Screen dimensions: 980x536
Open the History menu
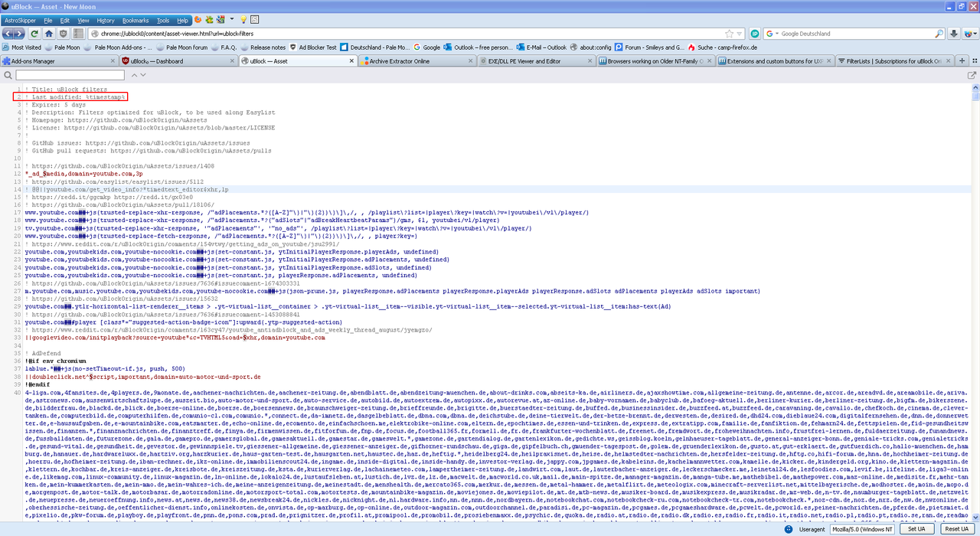pos(106,20)
